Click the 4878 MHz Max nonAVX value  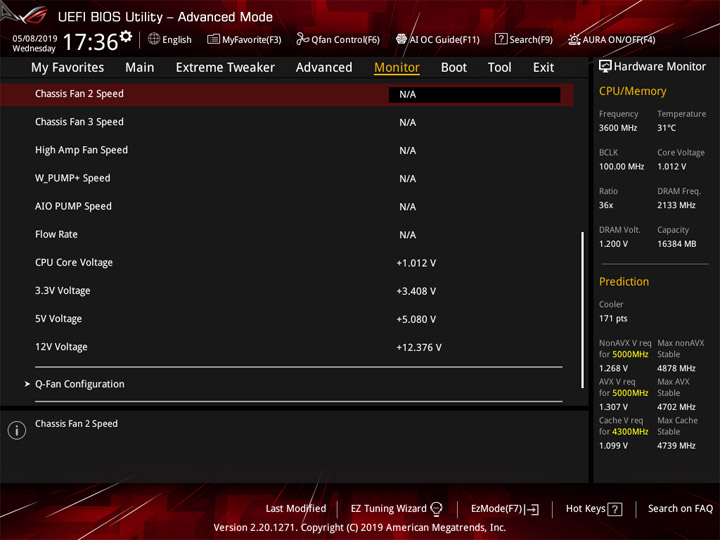pyautogui.click(x=676, y=368)
